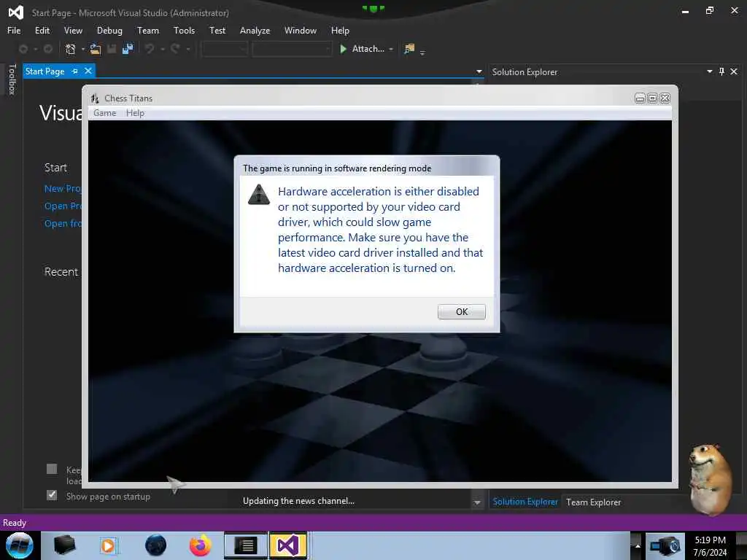Open the Help menu in Chess Titans

click(135, 113)
